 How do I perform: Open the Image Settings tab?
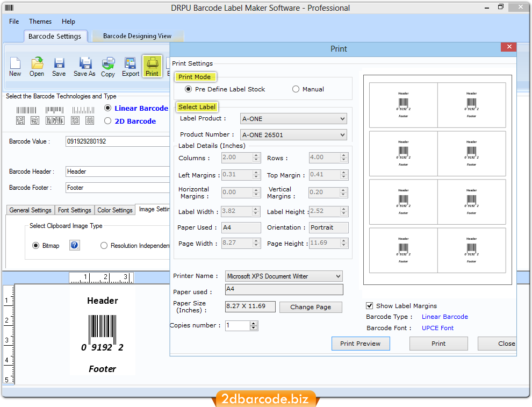click(x=153, y=210)
